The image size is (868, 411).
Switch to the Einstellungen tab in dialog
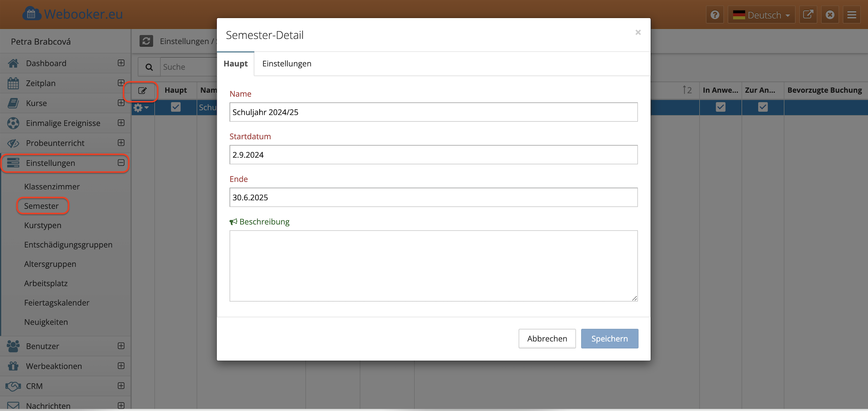coord(286,64)
